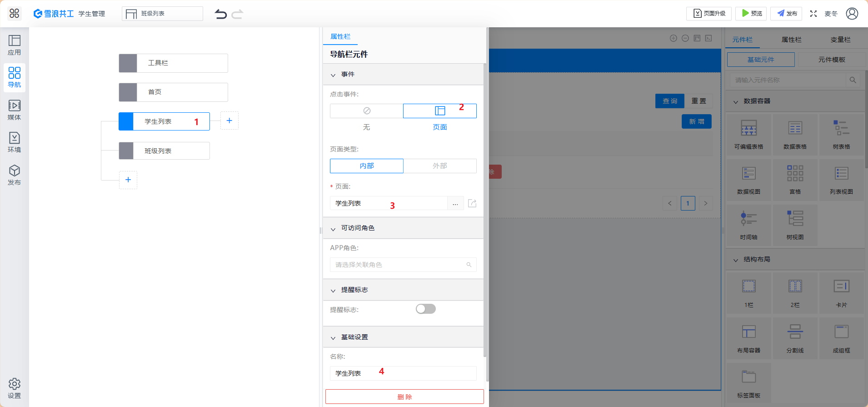Pick the 宫格 component
Screen dimensions: 868x407
click(x=795, y=180)
